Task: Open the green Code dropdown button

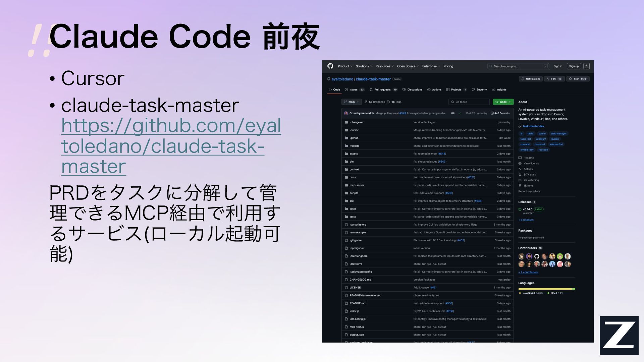Action: pos(503,102)
